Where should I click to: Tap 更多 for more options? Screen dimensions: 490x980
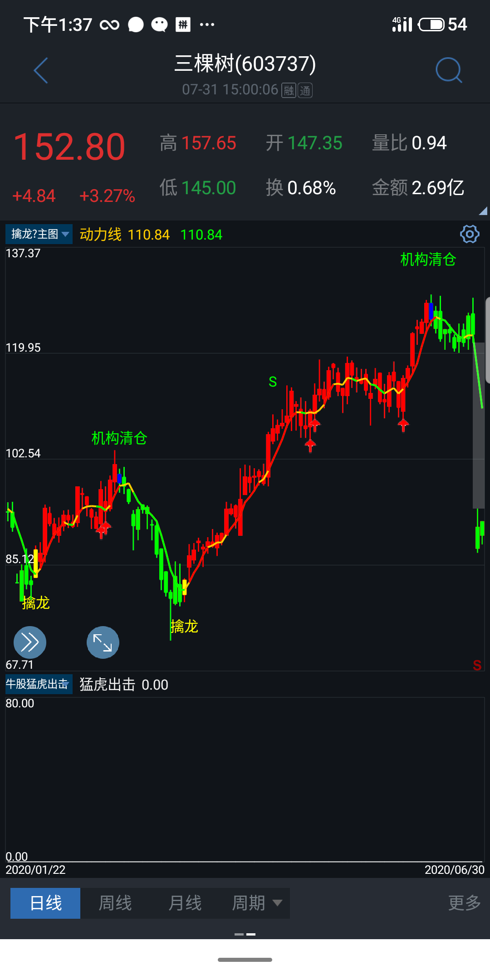click(464, 903)
